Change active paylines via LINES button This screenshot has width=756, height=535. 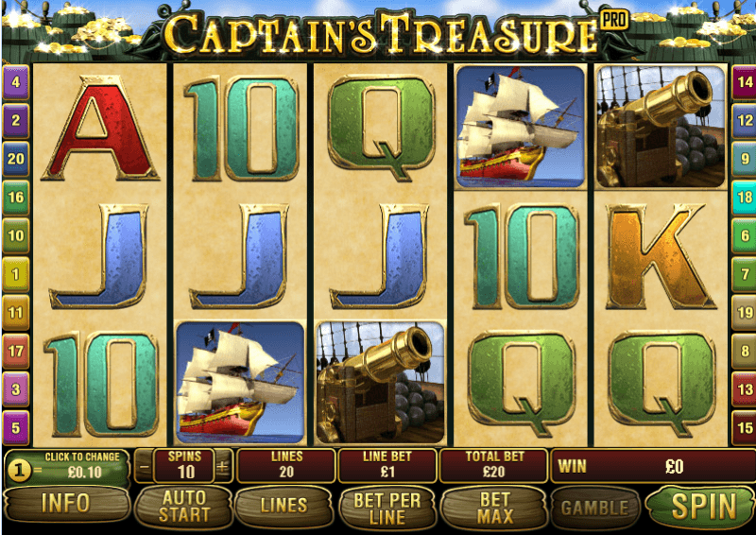pyautogui.click(x=284, y=506)
